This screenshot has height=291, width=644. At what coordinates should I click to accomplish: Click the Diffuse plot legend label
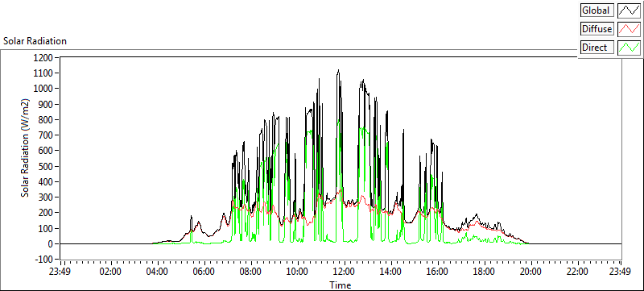tap(597, 29)
